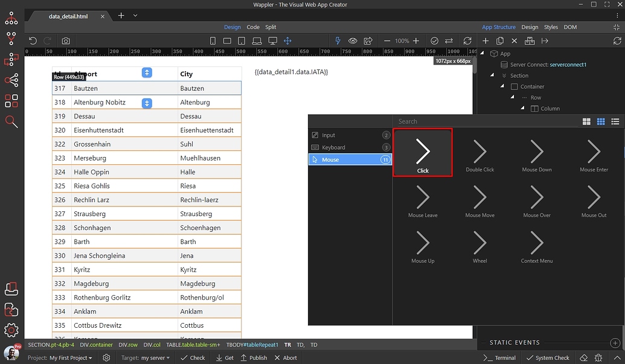Viewport: 625px width, 364px height.
Task: Switch the events panel to compact grid view
Action: coord(601,121)
